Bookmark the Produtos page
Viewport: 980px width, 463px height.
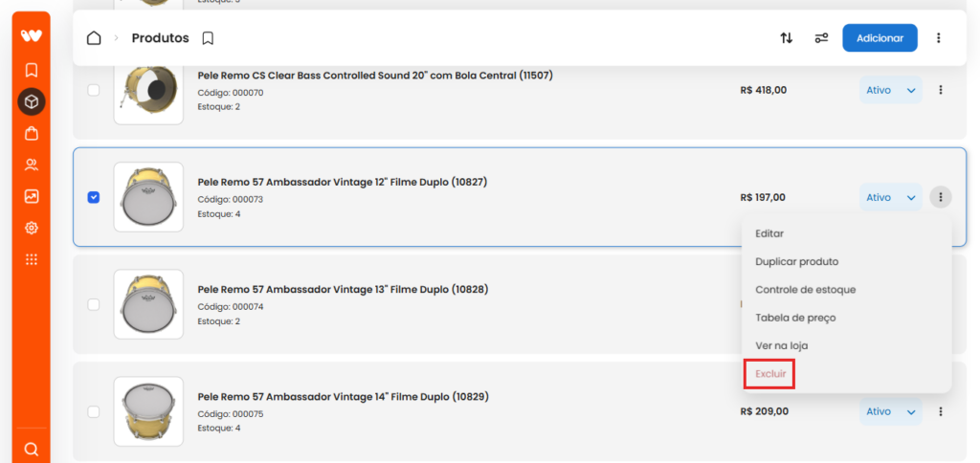tap(208, 38)
